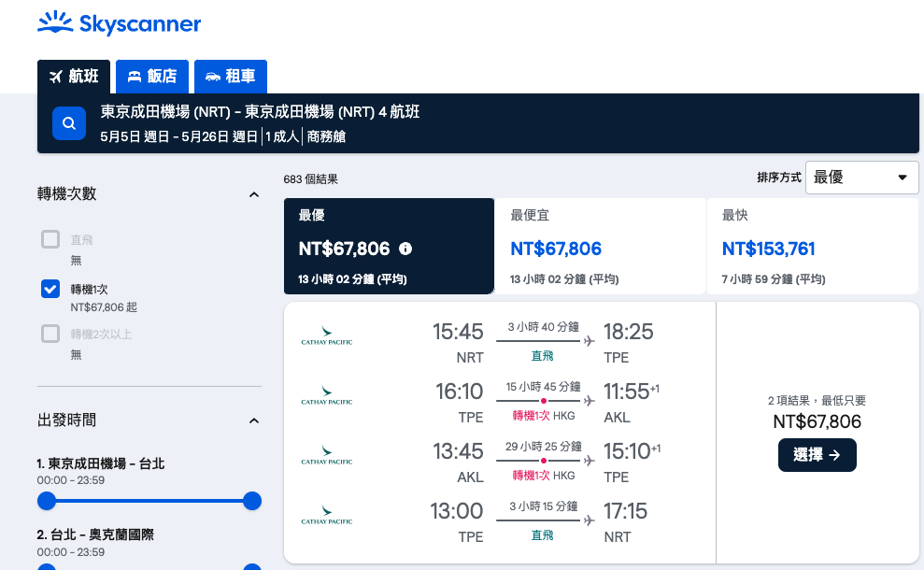The image size is (924, 570).
Task: Click Cathay Pacific logo on AKL–TPE flight
Action: click(326, 455)
